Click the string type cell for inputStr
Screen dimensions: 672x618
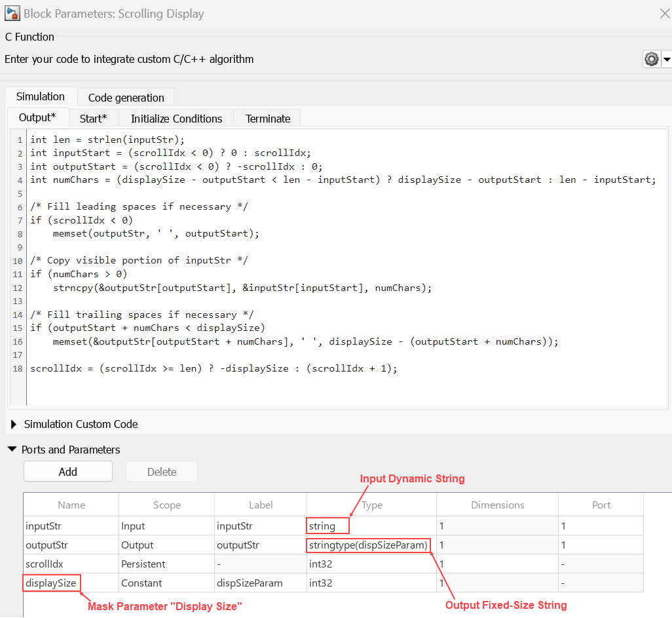[x=327, y=526]
